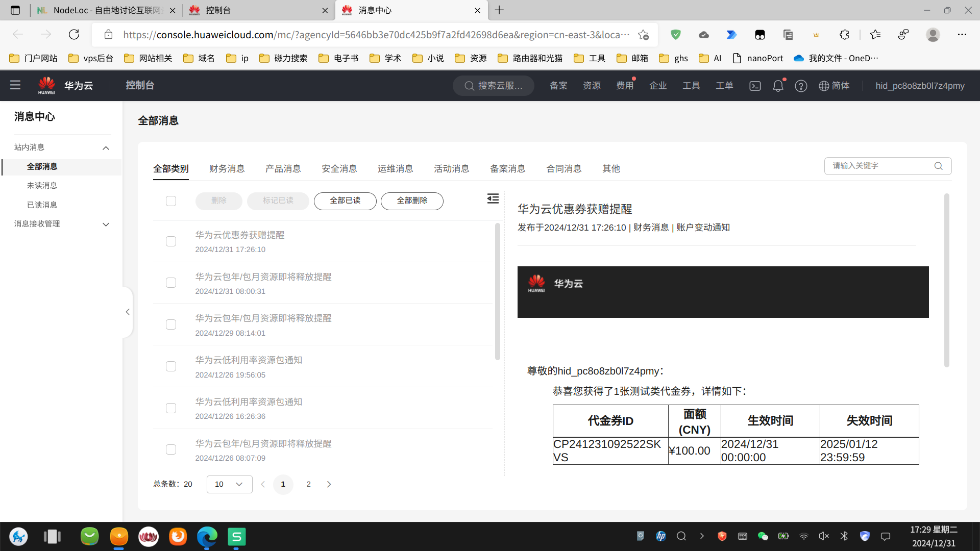The image size is (980, 551).
Task: Switch to 安全消息 tab
Action: click(x=339, y=169)
